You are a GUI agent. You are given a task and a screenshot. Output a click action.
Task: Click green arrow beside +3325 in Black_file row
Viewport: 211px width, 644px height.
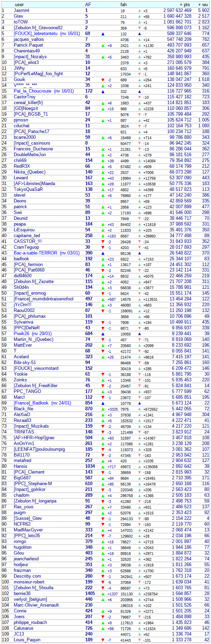pos(103,409)
